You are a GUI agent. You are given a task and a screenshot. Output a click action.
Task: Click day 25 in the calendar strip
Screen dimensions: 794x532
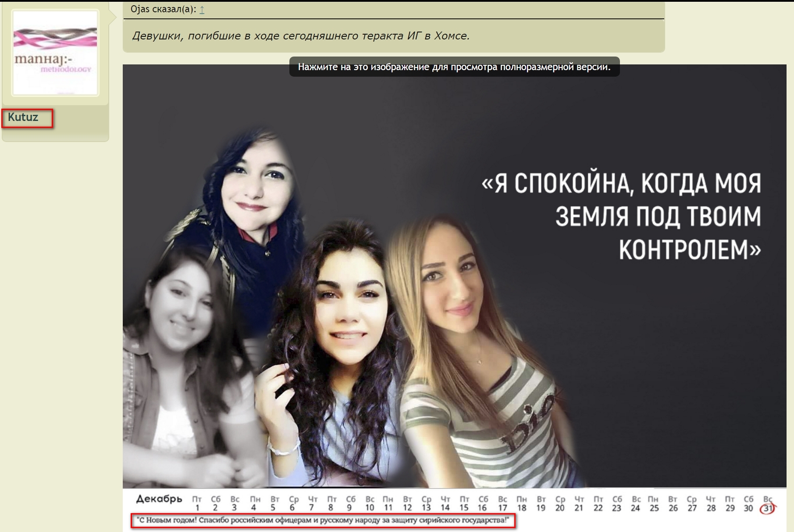click(654, 508)
